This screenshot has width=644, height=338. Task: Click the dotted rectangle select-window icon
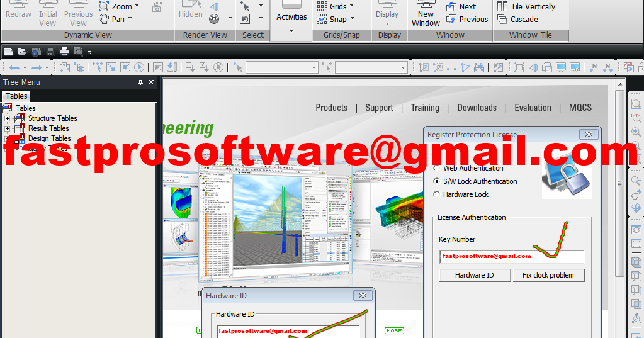point(519,67)
